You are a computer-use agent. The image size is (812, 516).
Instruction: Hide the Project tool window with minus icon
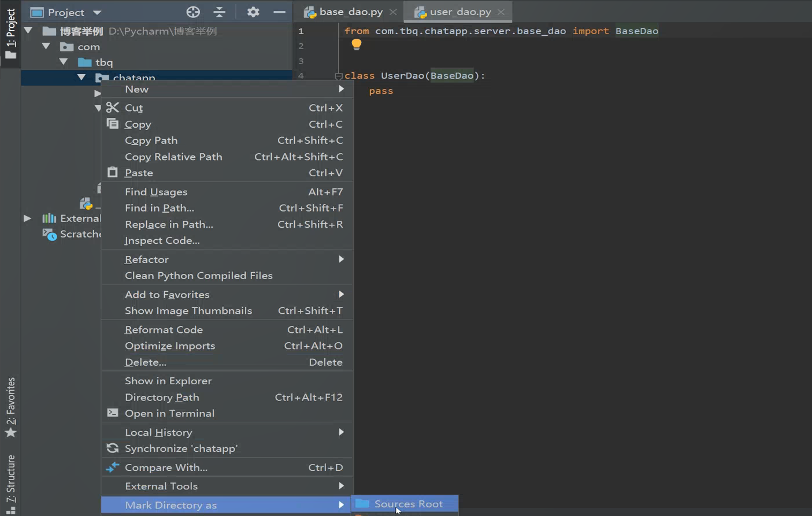[x=279, y=12]
